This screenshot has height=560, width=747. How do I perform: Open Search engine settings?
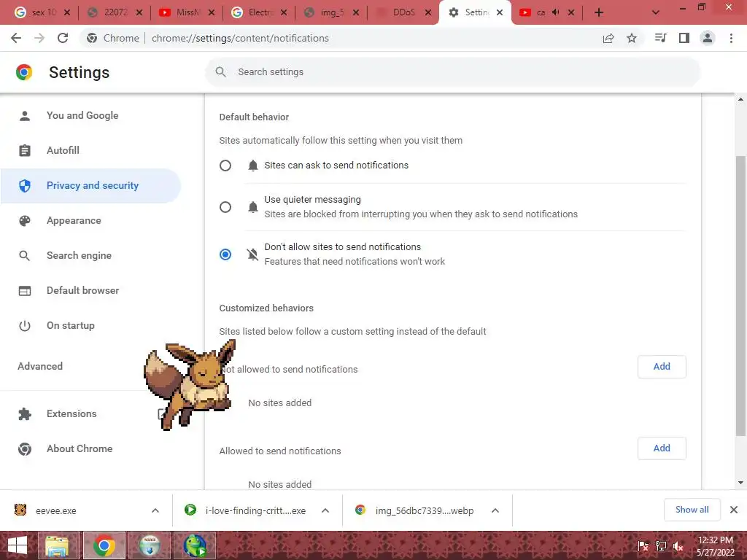coord(79,256)
